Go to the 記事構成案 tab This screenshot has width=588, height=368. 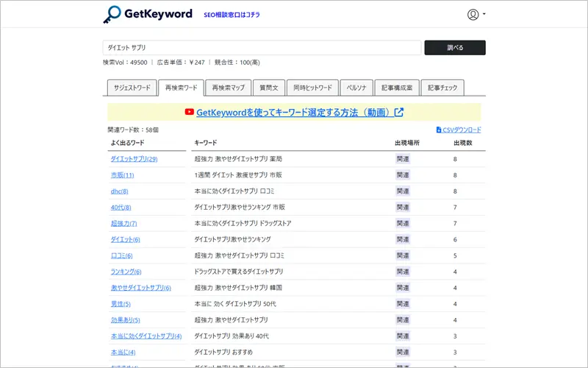pyautogui.click(x=398, y=88)
